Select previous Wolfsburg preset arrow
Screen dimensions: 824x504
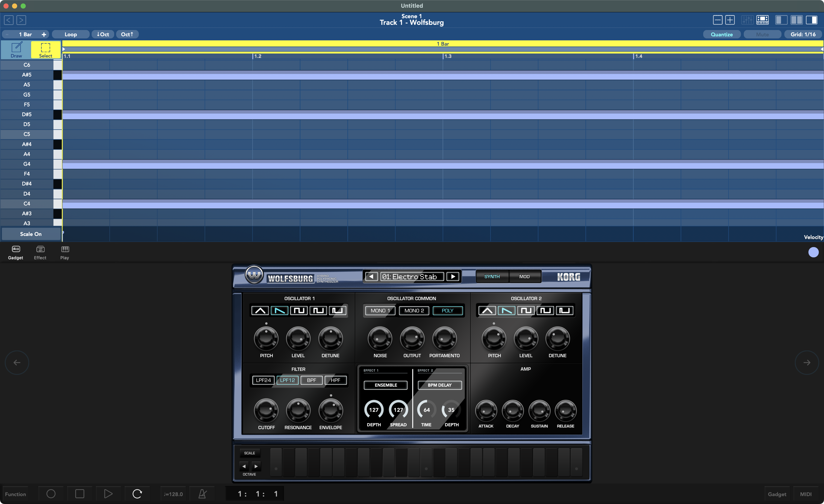pyautogui.click(x=371, y=276)
